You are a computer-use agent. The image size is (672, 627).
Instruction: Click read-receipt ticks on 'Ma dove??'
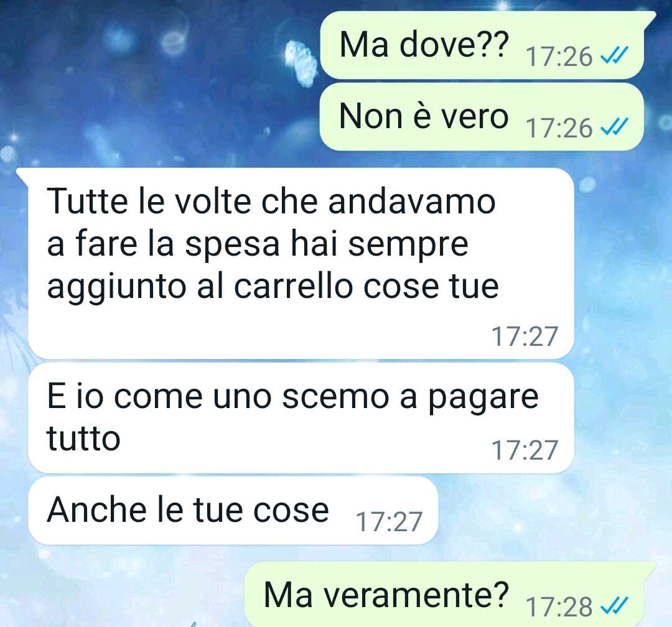point(614,55)
